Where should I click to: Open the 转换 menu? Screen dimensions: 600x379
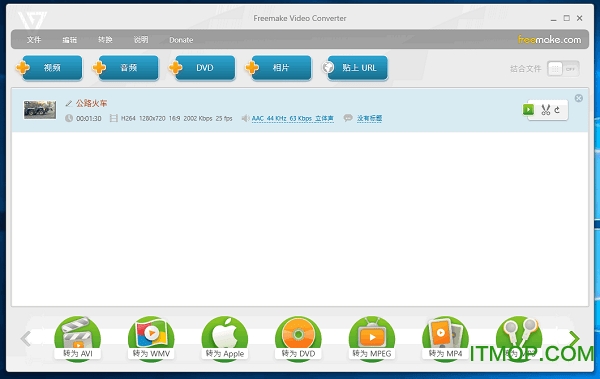point(105,39)
